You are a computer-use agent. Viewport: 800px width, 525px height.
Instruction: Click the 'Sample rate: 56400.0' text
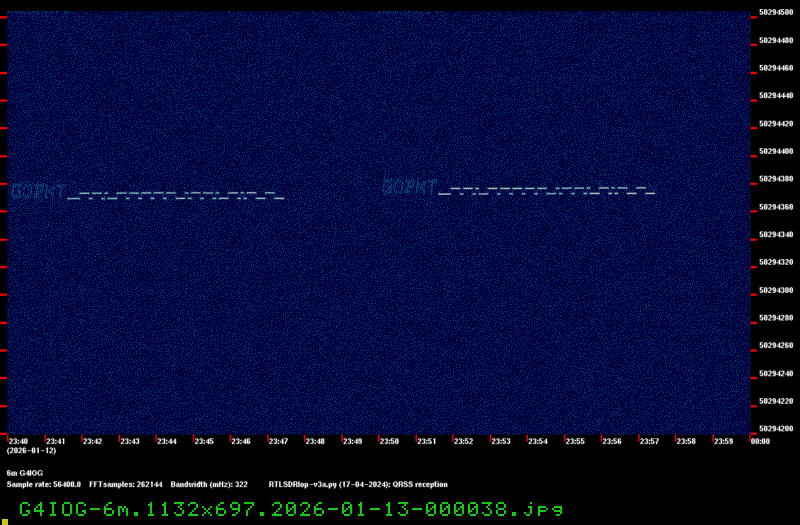click(x=43, y=485)
